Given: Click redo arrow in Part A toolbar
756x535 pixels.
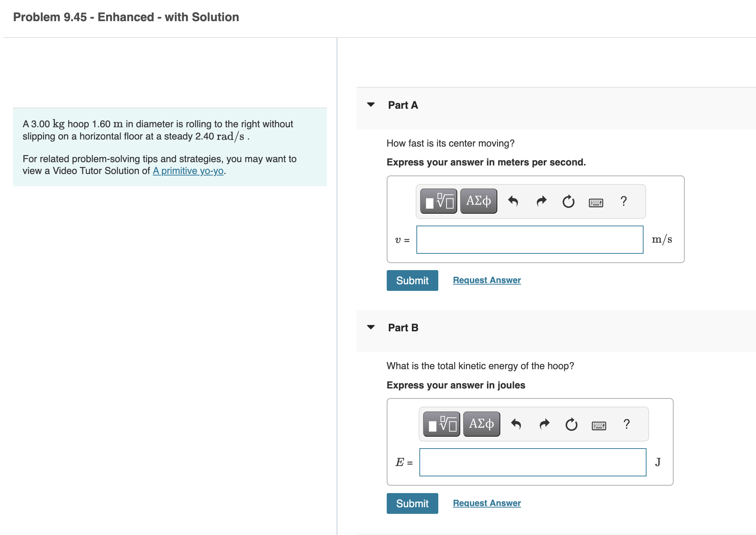Looking at the screenshot, I should [x=541, y=201].
